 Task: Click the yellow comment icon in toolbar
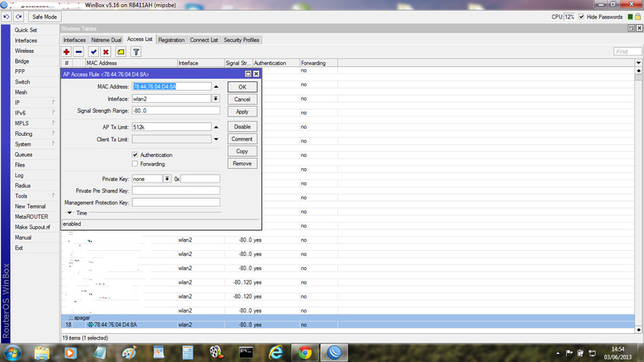pos(121,51)
